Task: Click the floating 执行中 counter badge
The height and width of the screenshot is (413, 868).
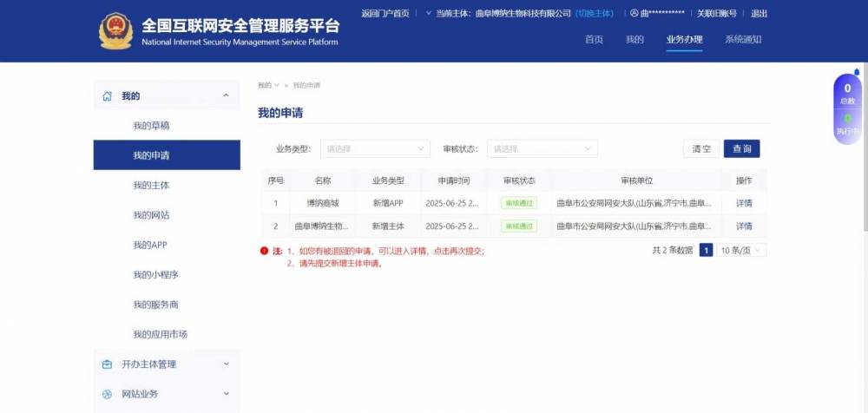Action: coord(847,126)
